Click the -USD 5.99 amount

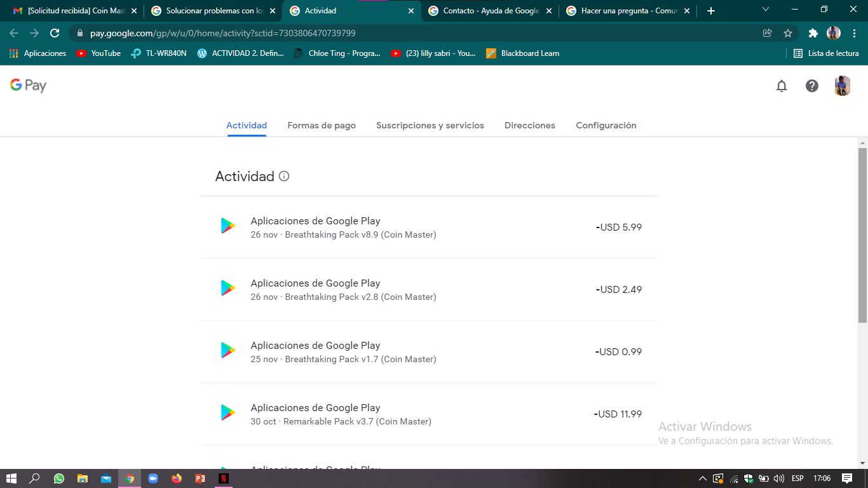(x=619, y=227)
